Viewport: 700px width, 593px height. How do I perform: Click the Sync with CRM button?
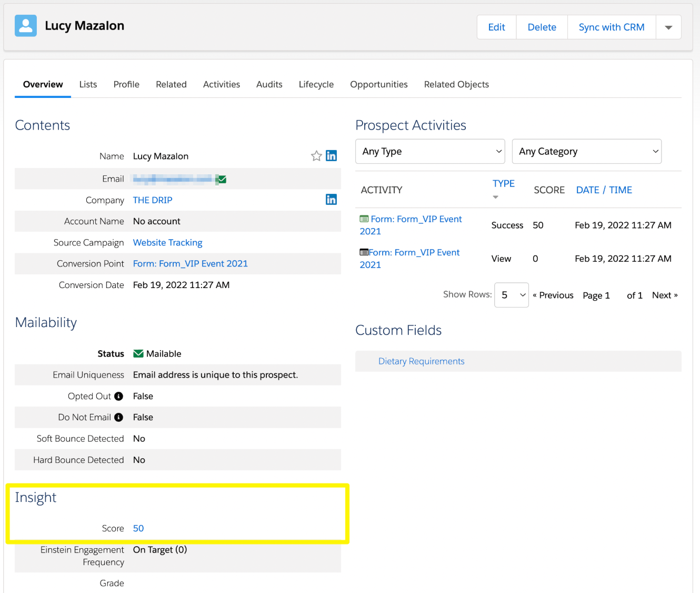[612, 27]
